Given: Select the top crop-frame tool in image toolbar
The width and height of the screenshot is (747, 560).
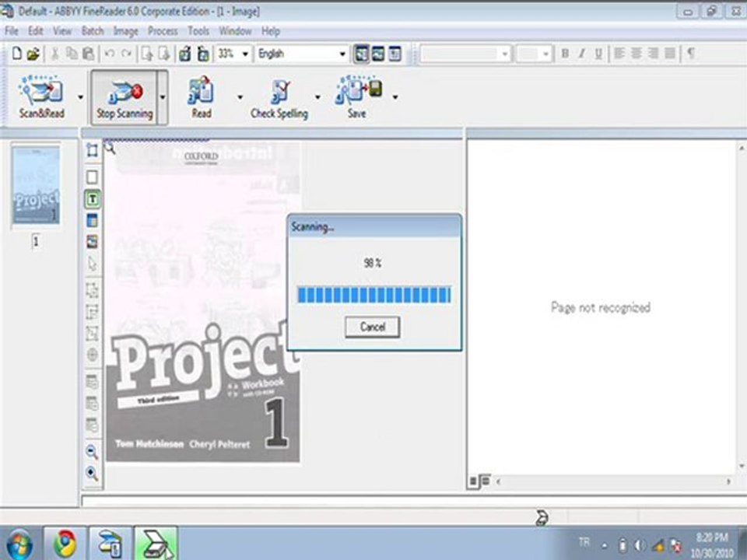Looking at the screenshot, I should pyautogui.click(x=93, y=150).
